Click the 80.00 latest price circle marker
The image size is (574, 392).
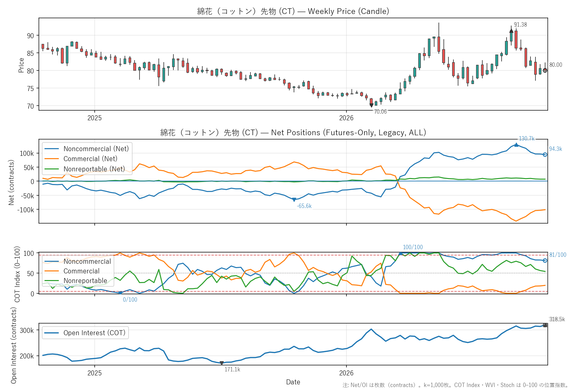tap(545, 70)
